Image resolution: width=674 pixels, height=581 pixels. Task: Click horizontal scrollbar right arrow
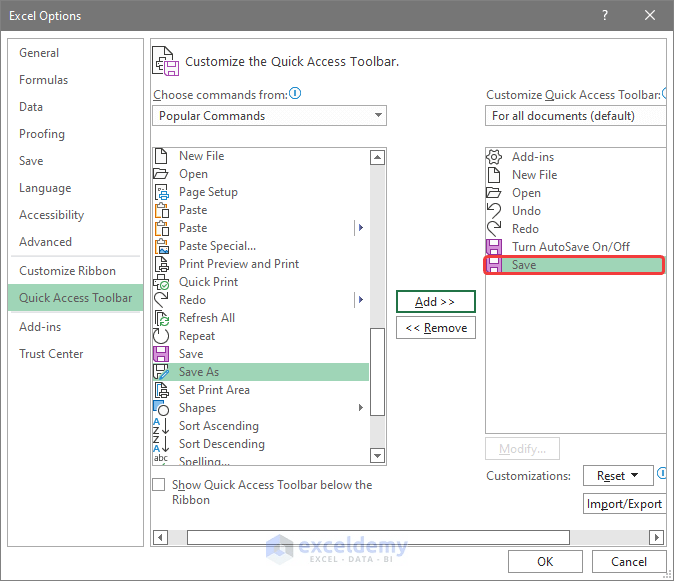point(656,537)
